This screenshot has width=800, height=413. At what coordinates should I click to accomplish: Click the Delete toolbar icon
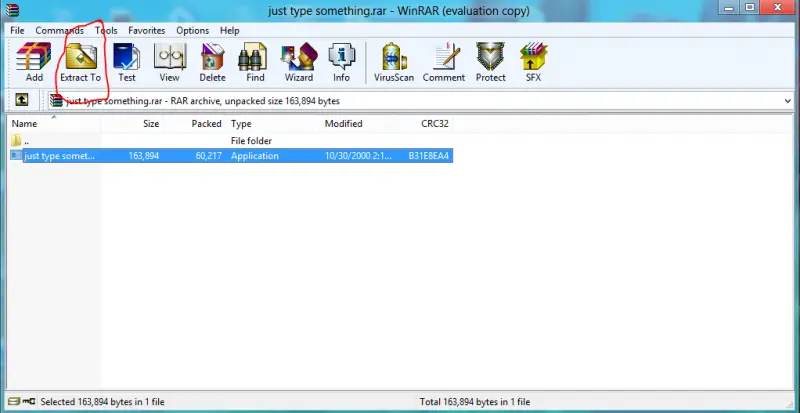pos(212,62)
